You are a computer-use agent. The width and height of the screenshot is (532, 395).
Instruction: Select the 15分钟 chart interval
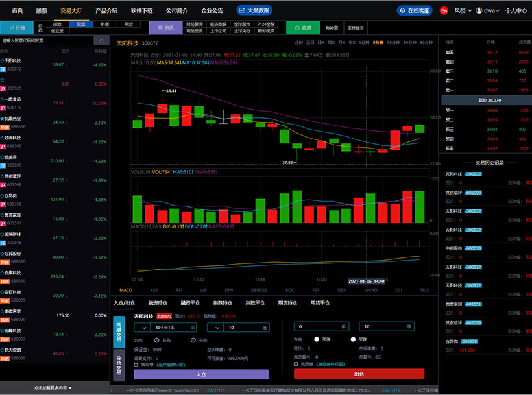[x=393, y=42]
